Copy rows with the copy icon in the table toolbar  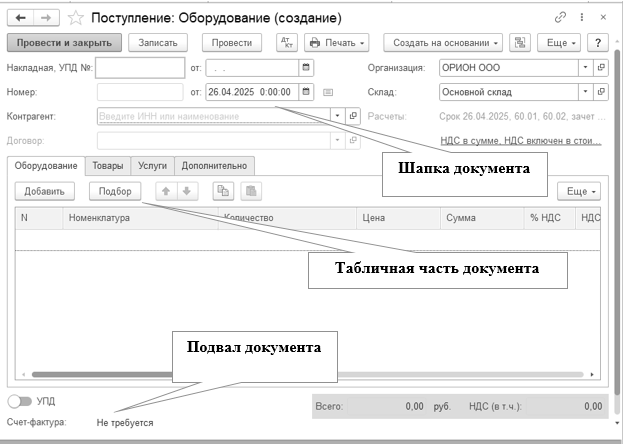pyautogui.click(x=223, y=191)
